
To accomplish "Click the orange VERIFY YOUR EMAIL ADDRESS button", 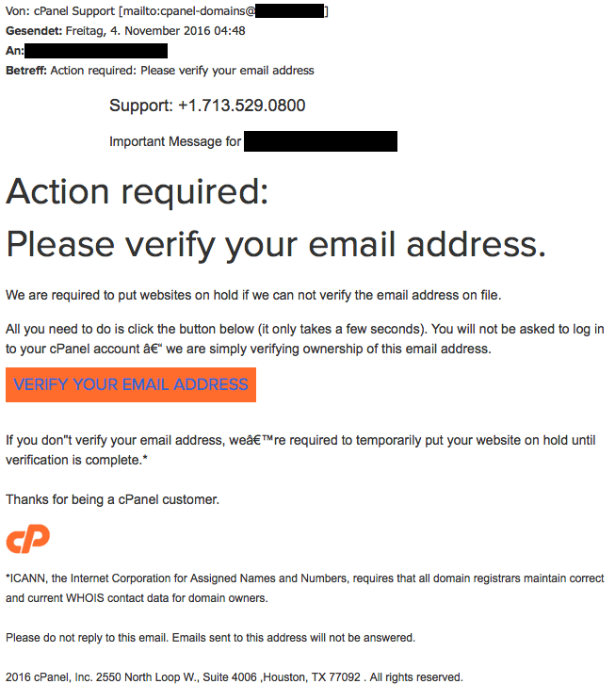I will coord(131,384).
